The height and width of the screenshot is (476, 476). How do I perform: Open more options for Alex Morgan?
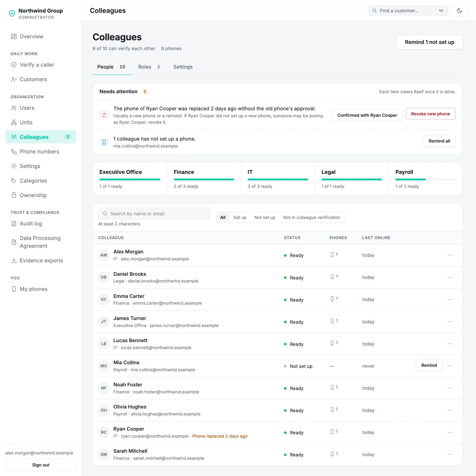click(450, 255)
